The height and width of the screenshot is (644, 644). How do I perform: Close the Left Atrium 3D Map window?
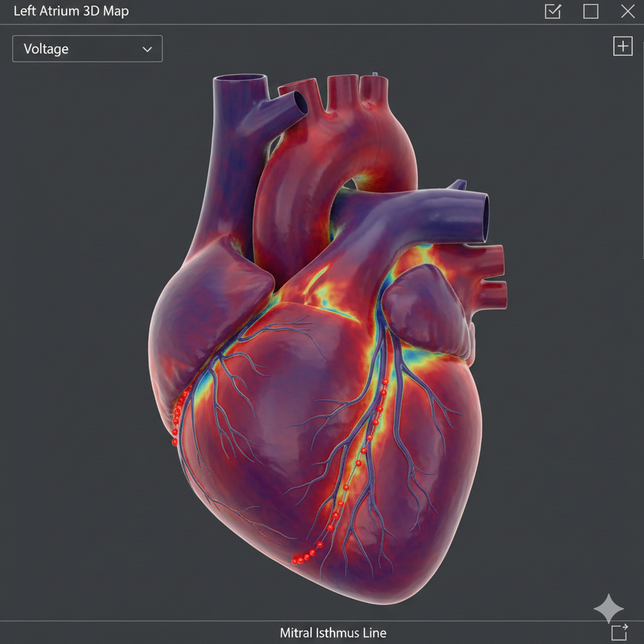(x=628, y=11)
